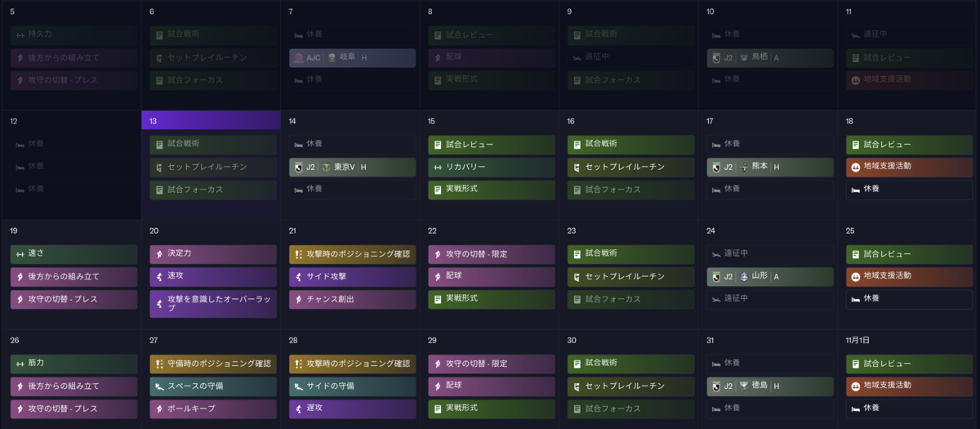Open 攻撃を意識したオーバーラップ on day 20
Image resolution: width=980 pixels, height=429 pixels.
click(213, 304)
